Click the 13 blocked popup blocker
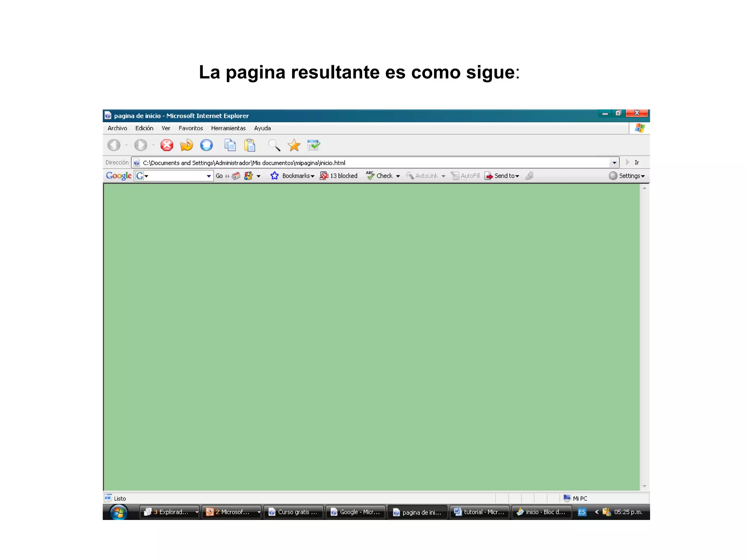This screenshot has height=560, width=747. click(x=338, y=176)
